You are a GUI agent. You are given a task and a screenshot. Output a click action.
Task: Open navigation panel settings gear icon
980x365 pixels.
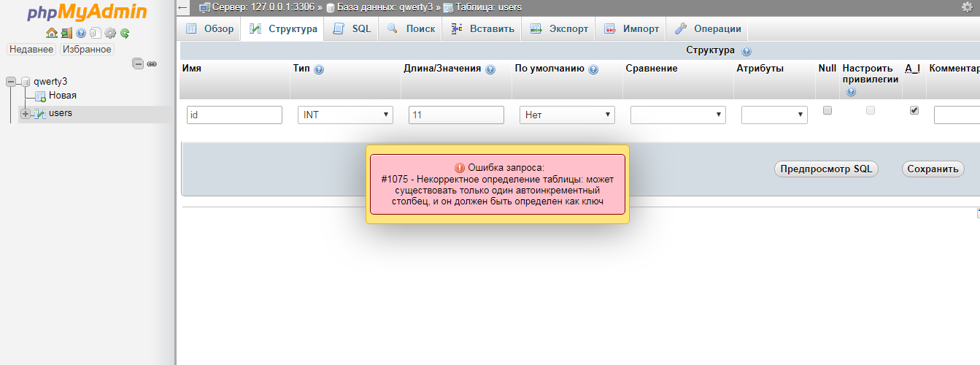tap(110, 33)
